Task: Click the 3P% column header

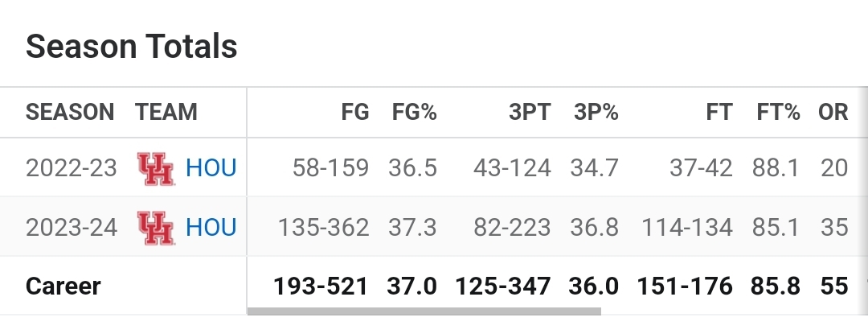Action: pos(596,112)
